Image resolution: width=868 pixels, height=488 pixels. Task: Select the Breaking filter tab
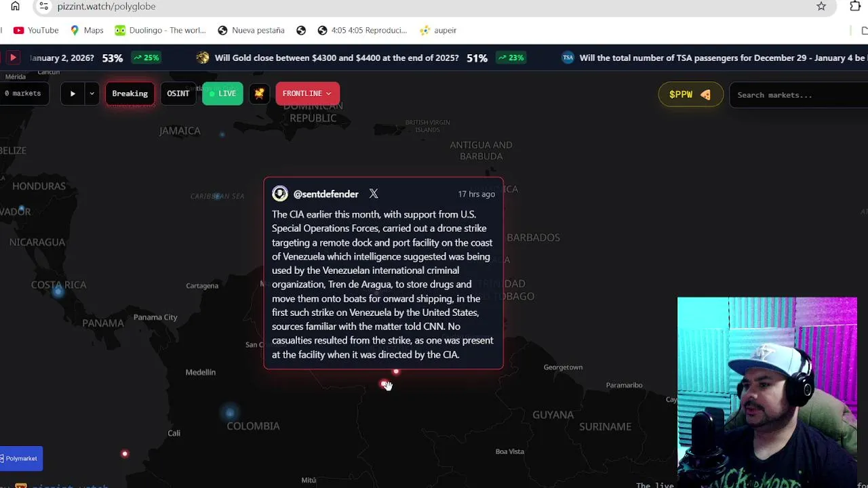tap(130, 94)
